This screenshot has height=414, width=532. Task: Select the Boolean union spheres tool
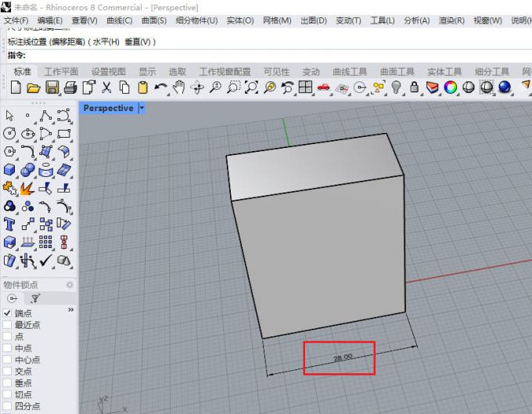coord(27,170)
